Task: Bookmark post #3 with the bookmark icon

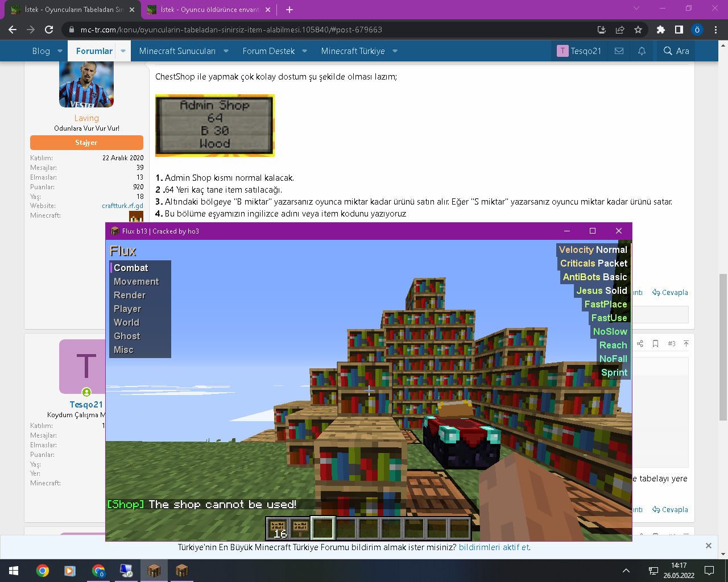Action: (655, 343)
